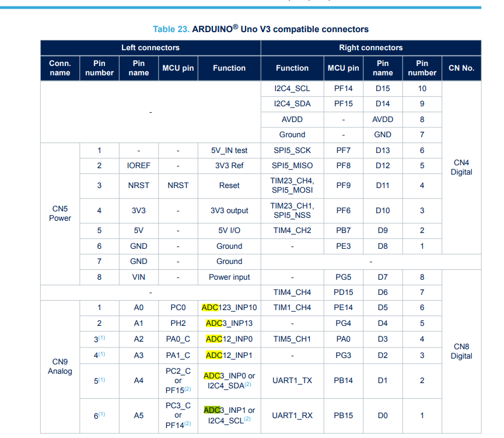Click the 'Reset' function cell

point(229,185)
